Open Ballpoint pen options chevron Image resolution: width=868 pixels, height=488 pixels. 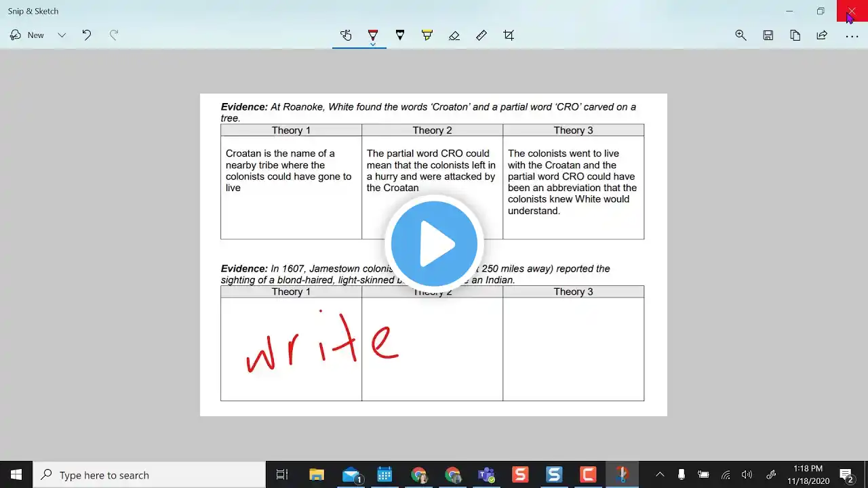(373, 45)
